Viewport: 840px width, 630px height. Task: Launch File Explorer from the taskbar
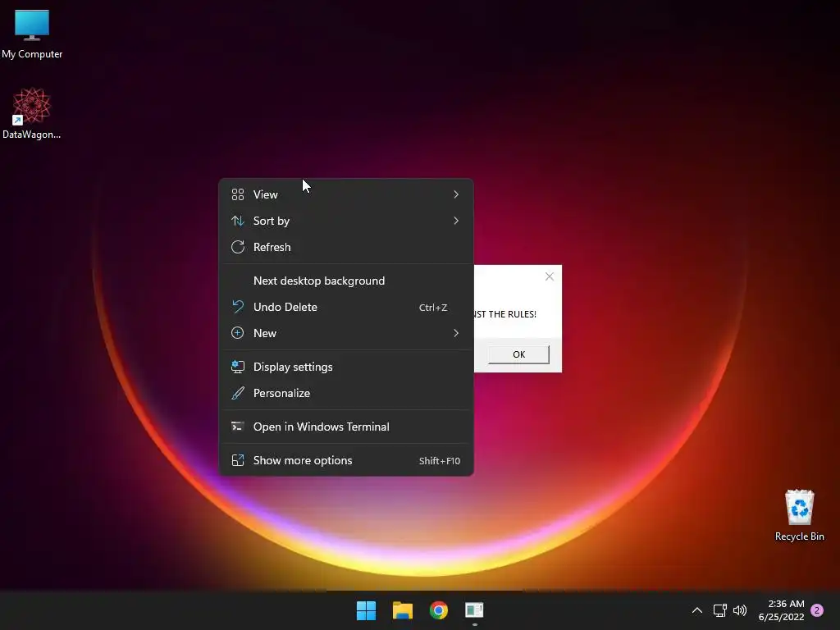[x=402, y=610]
